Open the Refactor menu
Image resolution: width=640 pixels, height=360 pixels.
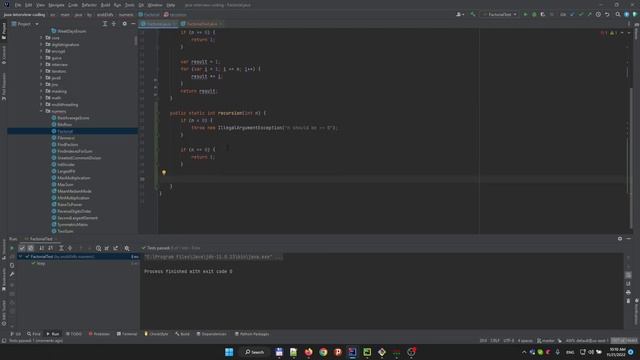89,5
